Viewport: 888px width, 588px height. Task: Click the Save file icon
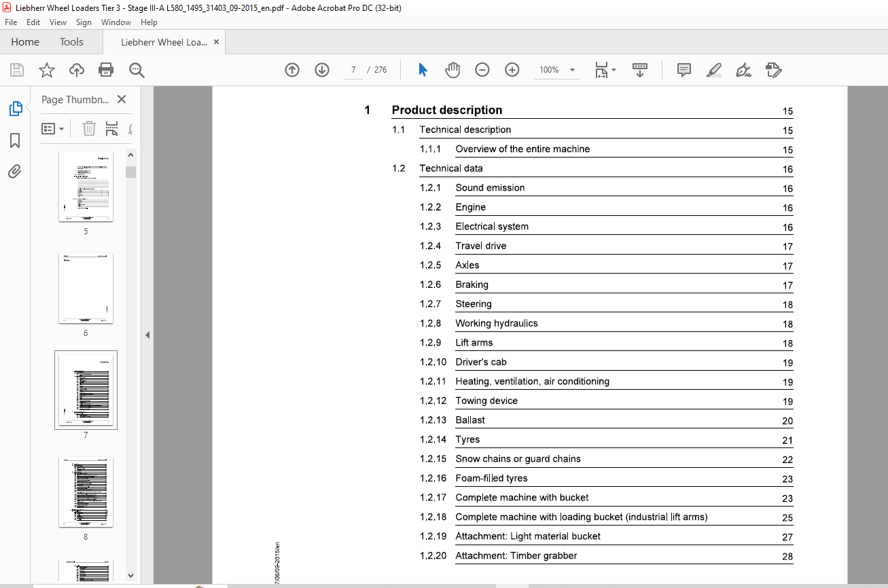(17, 70)
